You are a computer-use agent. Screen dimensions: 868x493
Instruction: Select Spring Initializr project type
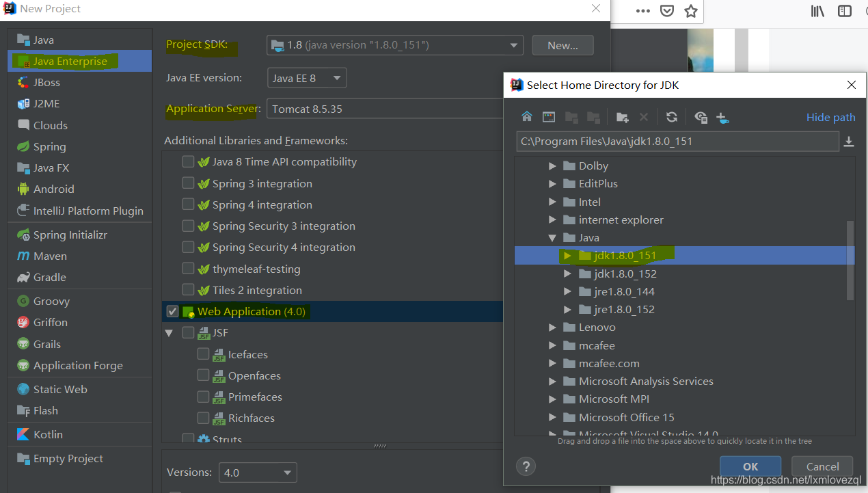pos(80,235)
